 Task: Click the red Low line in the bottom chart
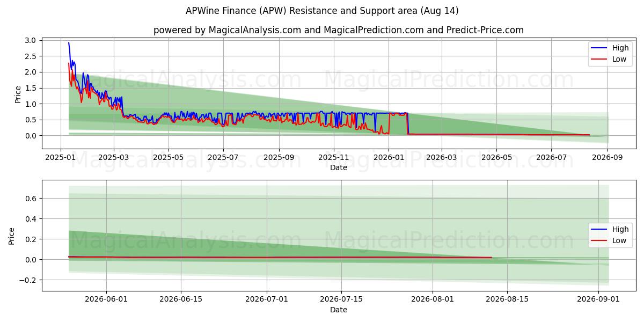click(x=280, y=257)
